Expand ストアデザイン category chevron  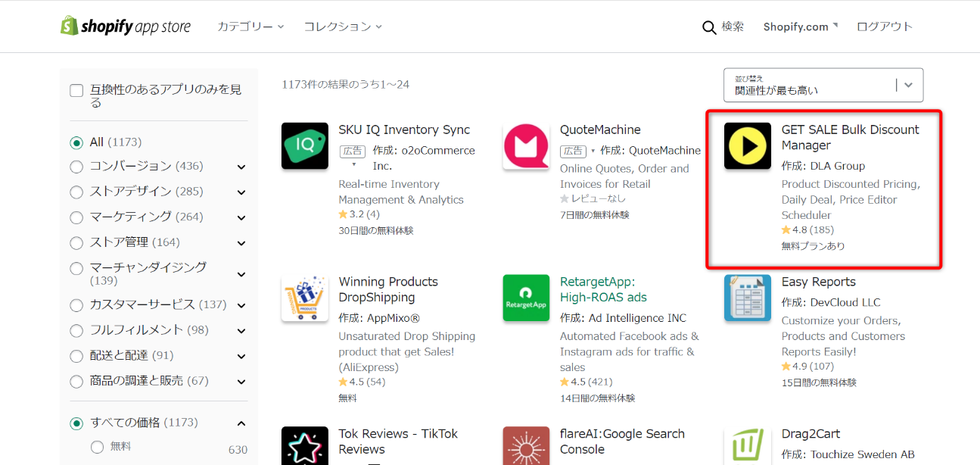241,192
